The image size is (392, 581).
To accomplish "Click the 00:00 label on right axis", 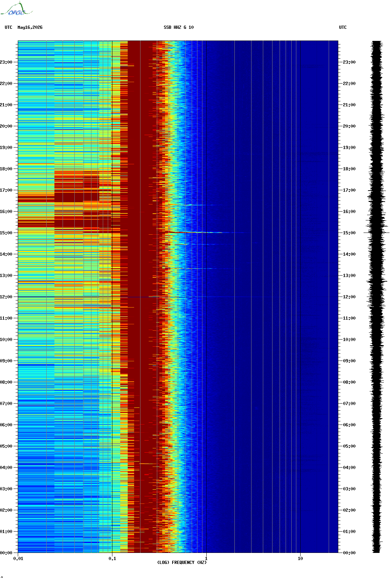I will (x=349, y=553).
